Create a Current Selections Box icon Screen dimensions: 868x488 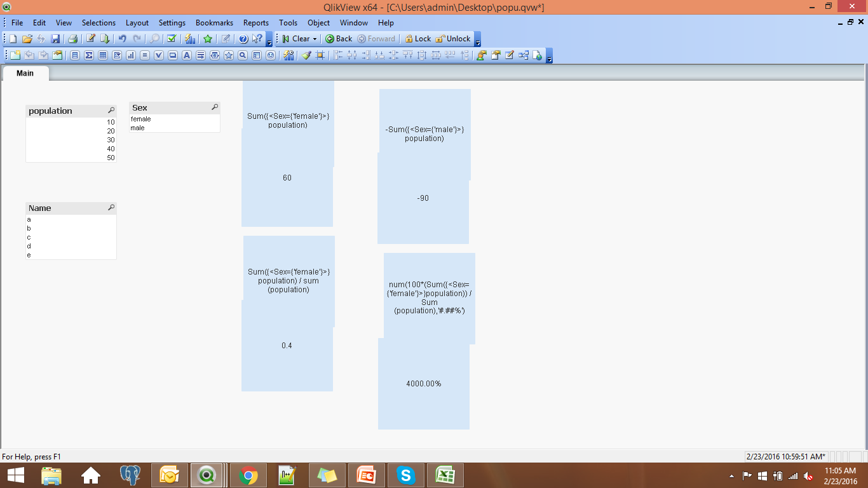pos(159,55)
